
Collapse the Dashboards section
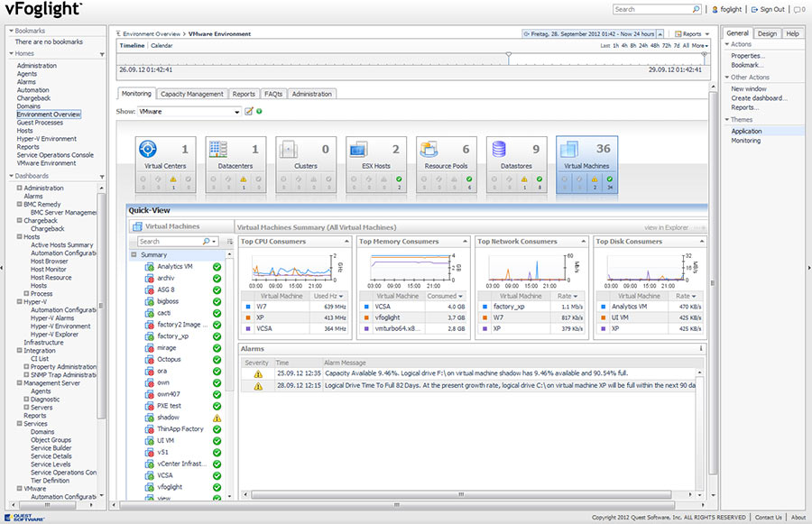click(x=12, y=176)
